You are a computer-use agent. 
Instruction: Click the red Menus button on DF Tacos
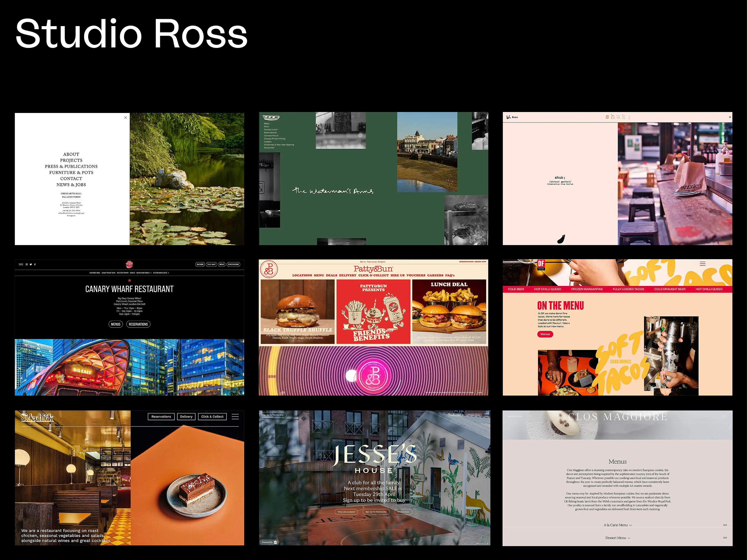click(x=545, y=334)
